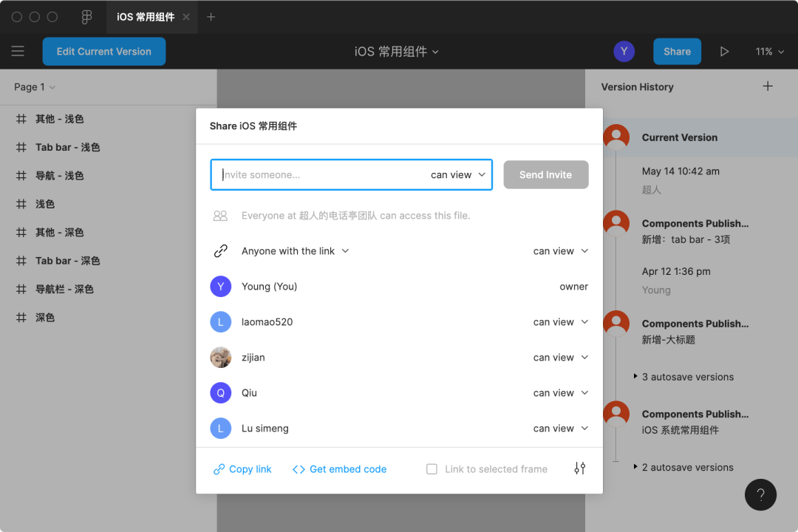
Task: Click the frame icon next to 浅色
Action: (x=21, y=204)
